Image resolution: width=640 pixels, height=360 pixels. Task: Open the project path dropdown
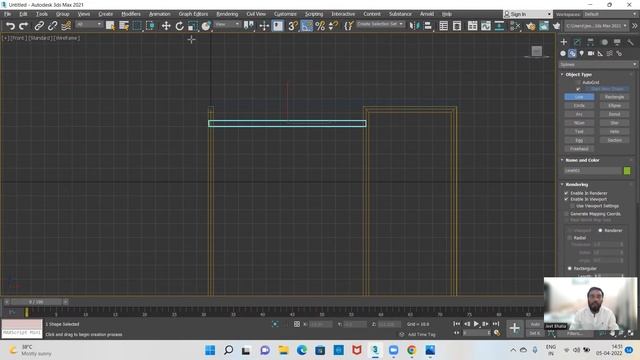596,26
